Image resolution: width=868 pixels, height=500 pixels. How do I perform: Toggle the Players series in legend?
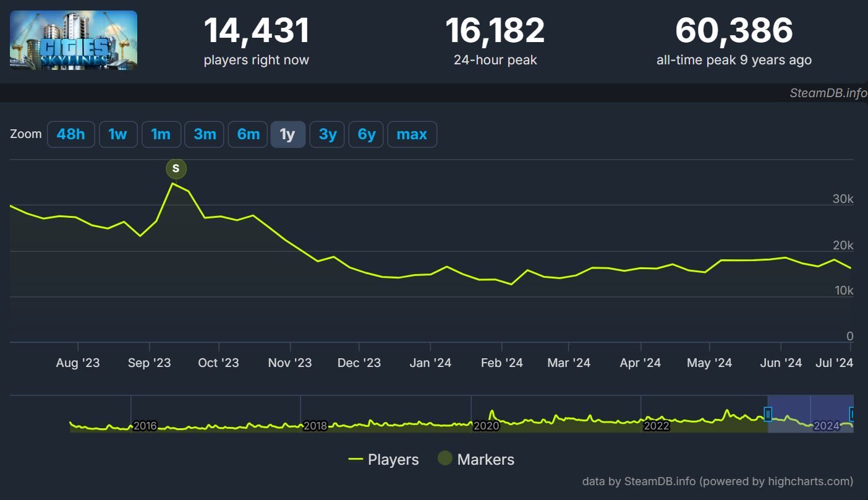(384, 459)
